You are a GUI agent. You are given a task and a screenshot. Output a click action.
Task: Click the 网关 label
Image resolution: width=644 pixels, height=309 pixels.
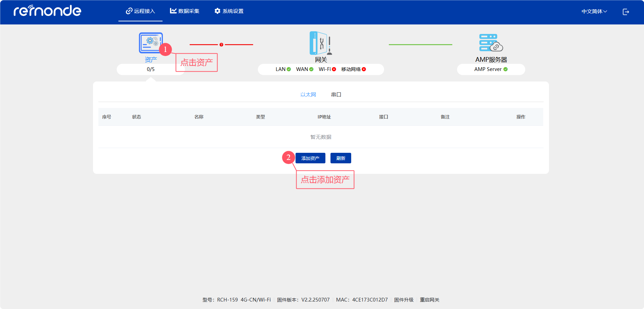321,60
